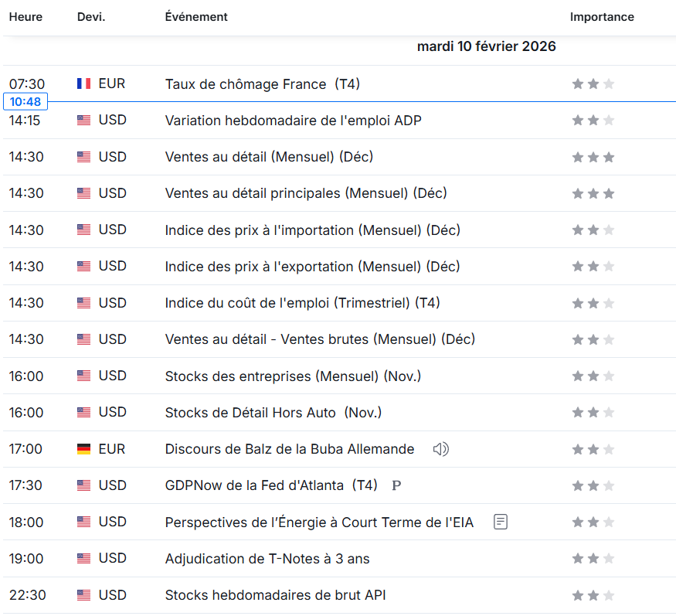This screenshot has width=676, height=616.
Task: Open Indice des prix à l'exportation event
Action: click(312, 266)
